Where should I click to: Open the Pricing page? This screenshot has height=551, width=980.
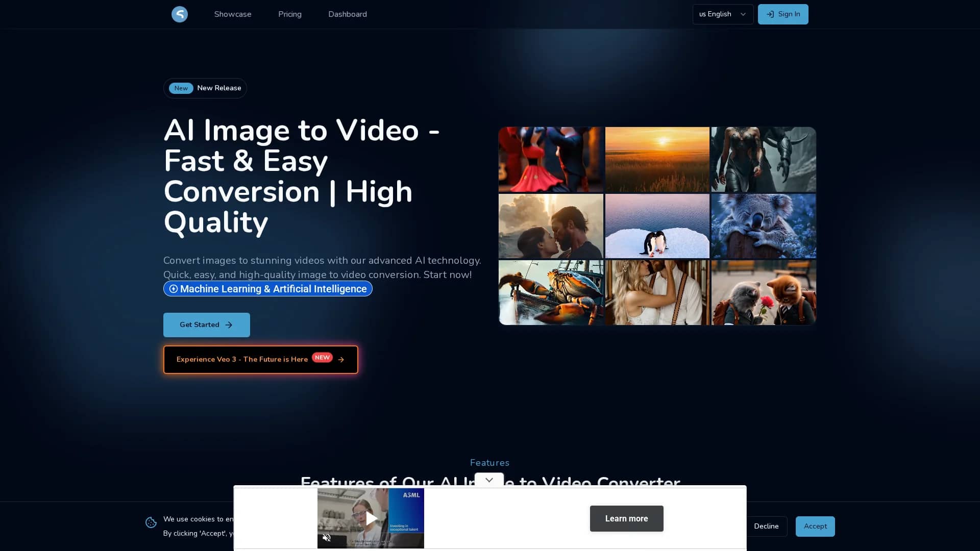[x=290, y=14]
